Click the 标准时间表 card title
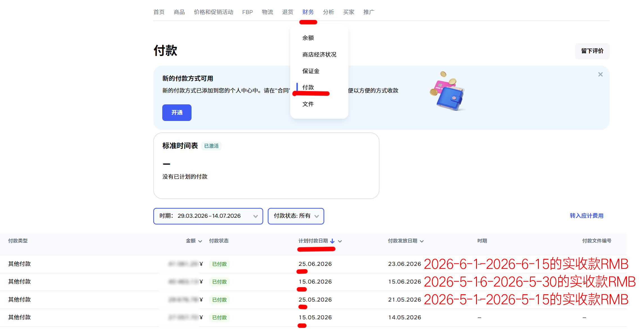Screen dimensions: 644x330 click(x=180, y=146)
